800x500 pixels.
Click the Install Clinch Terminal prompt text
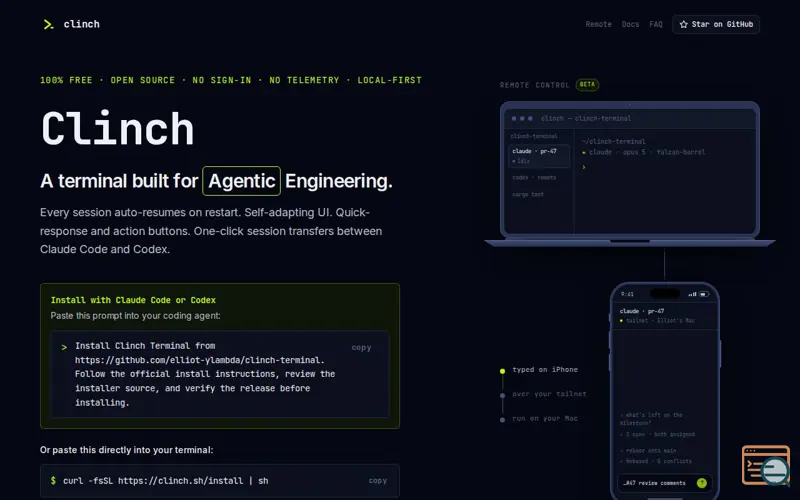pyautogui.click(x=205, y=374)
